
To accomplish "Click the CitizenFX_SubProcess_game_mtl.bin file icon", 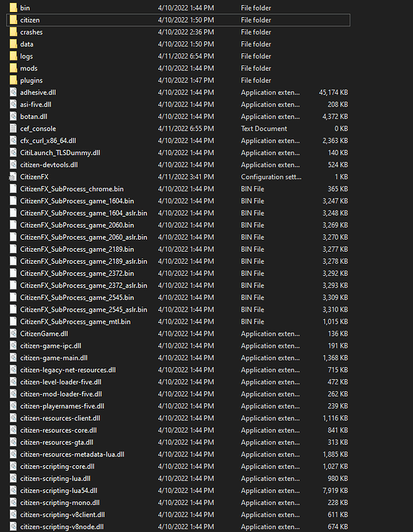I will click(x=14, y=321).
